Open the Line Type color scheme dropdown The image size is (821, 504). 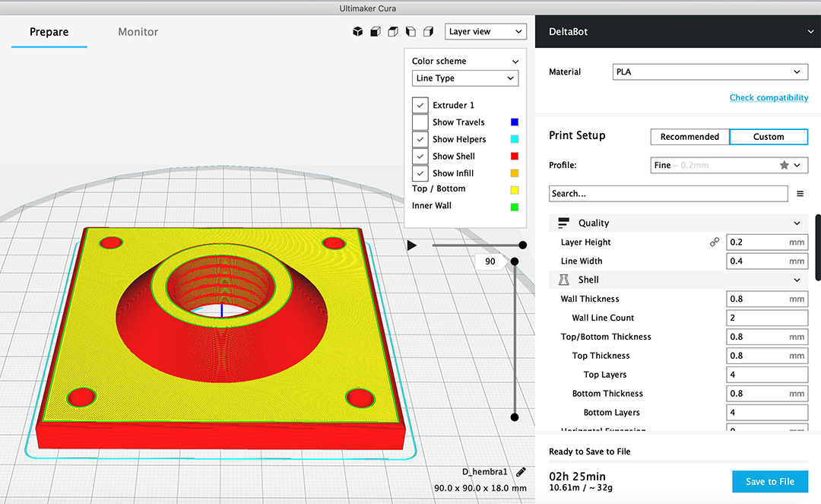pos(465,78)
